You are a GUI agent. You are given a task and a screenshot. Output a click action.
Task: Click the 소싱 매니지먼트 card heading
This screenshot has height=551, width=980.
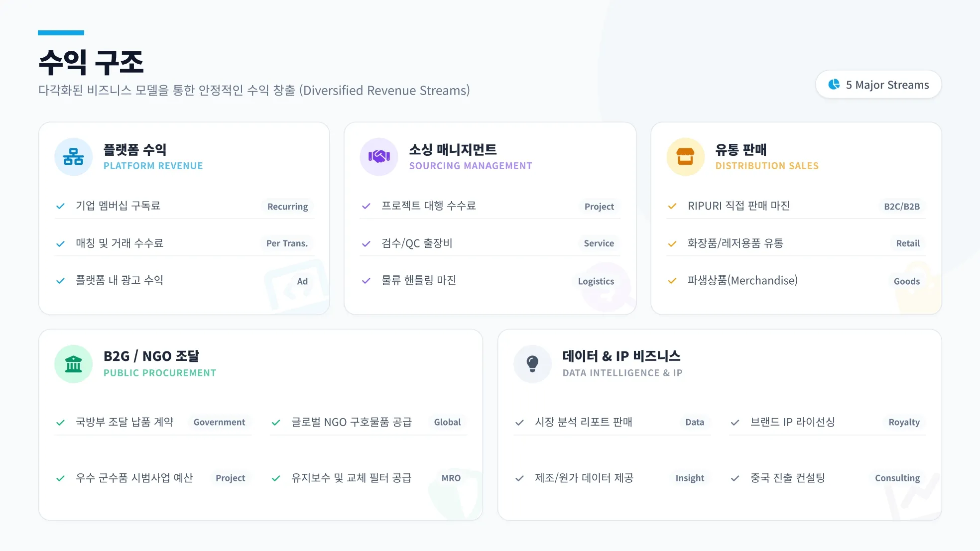[x=453, y=149]
